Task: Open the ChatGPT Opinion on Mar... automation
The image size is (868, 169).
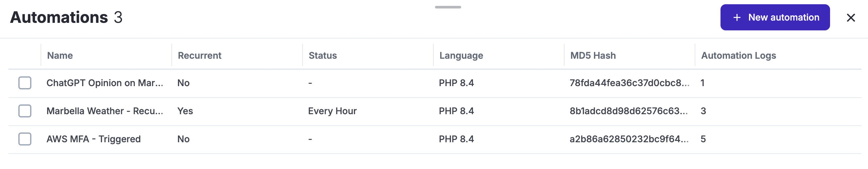Action: [105, 83]
